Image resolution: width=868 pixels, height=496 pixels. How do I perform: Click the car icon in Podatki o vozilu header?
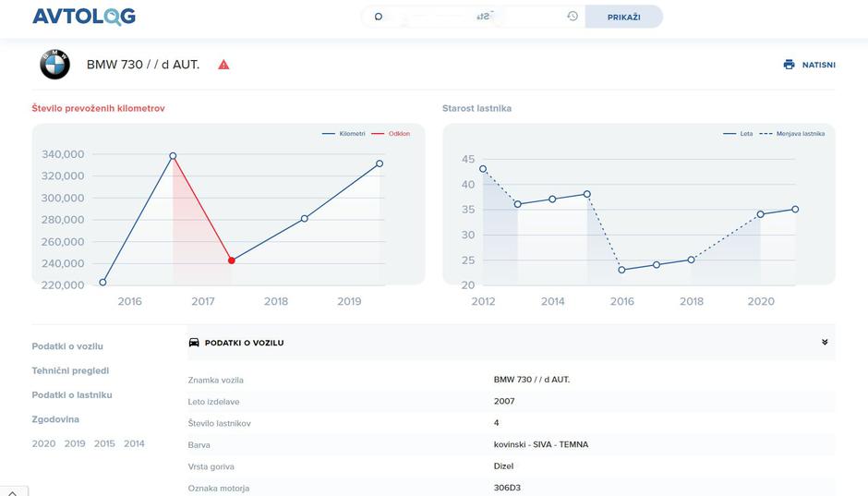tap(194, 343)
